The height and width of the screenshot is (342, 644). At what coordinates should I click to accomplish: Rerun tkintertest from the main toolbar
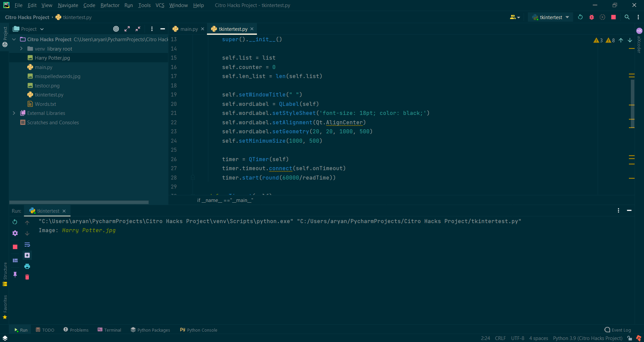(x=580, y=17)
